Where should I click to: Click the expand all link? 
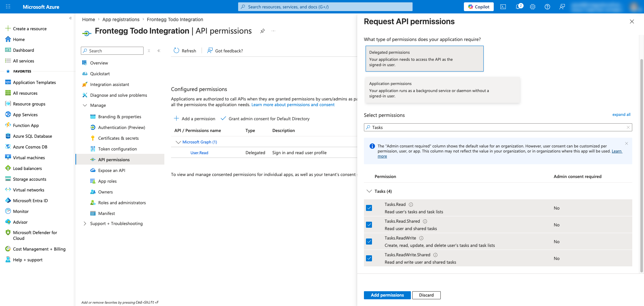pos(621,115)
